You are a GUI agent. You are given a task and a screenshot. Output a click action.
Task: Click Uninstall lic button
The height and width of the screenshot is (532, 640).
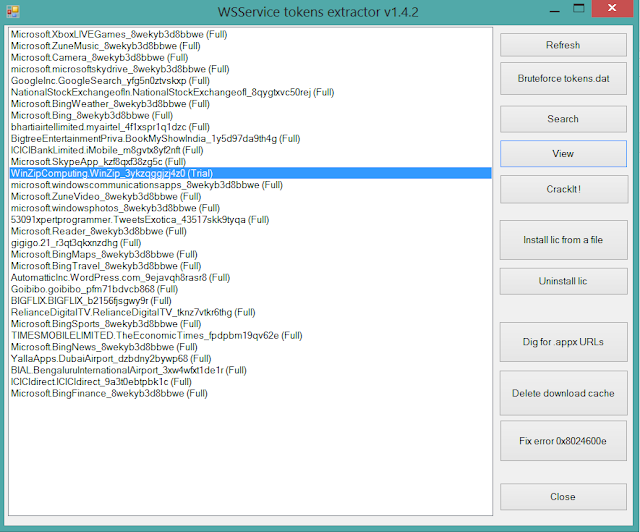pyautogui.click(x=563, y=281)
